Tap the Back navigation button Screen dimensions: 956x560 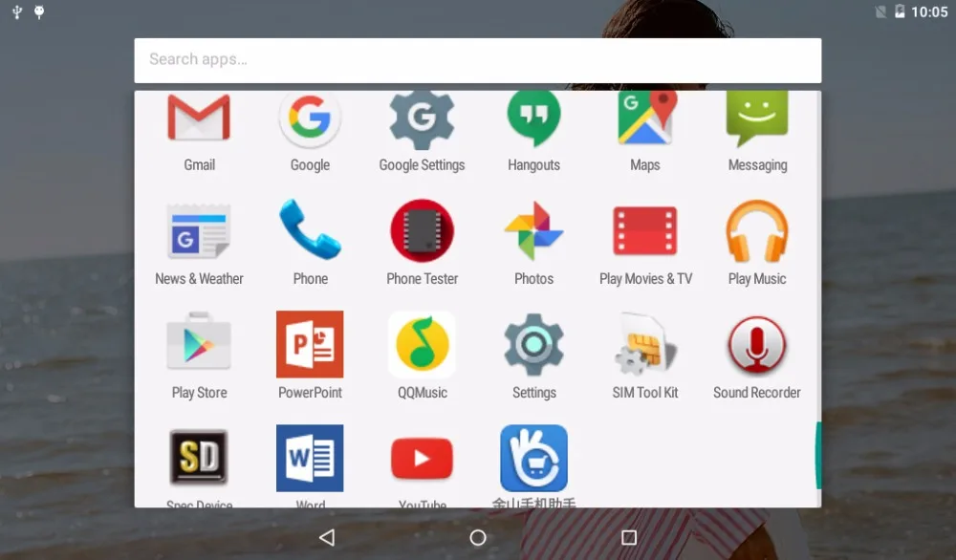327,537
